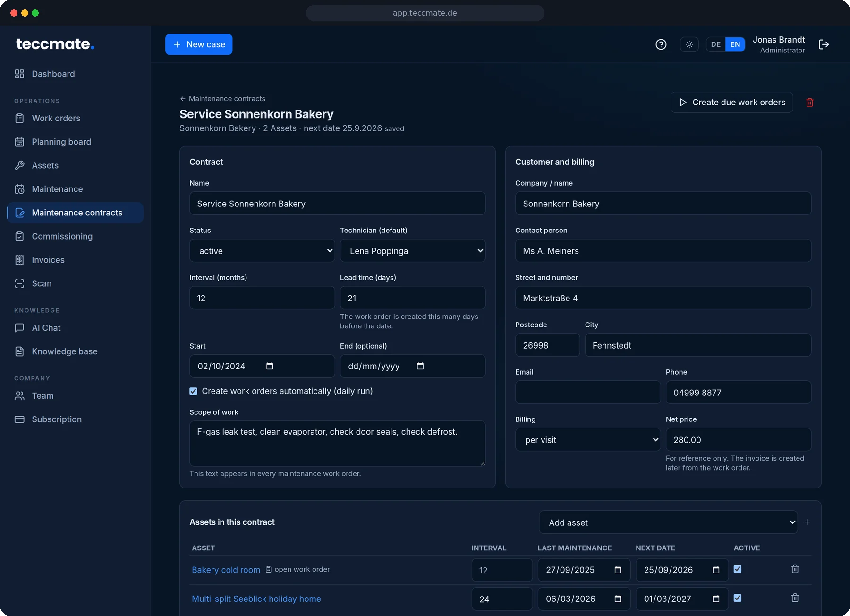Click the browser address bar app.teccmate.de
850x616 pixels.
point(425,13)
